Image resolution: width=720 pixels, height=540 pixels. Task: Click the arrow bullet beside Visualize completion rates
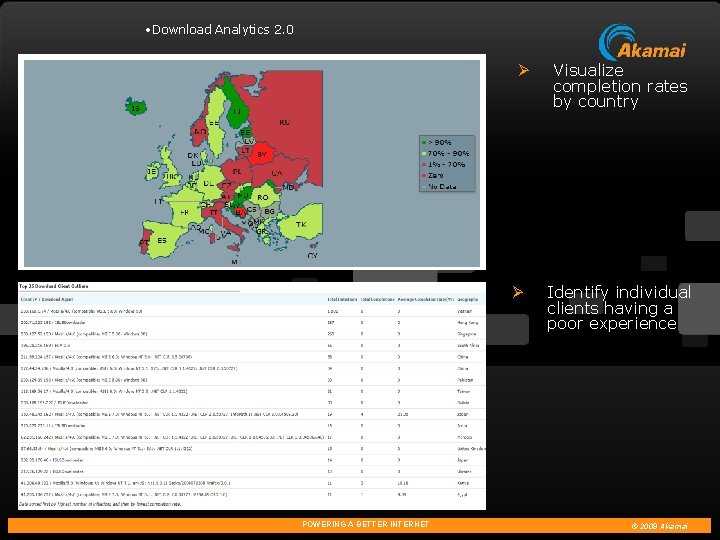tap(523, 70)
